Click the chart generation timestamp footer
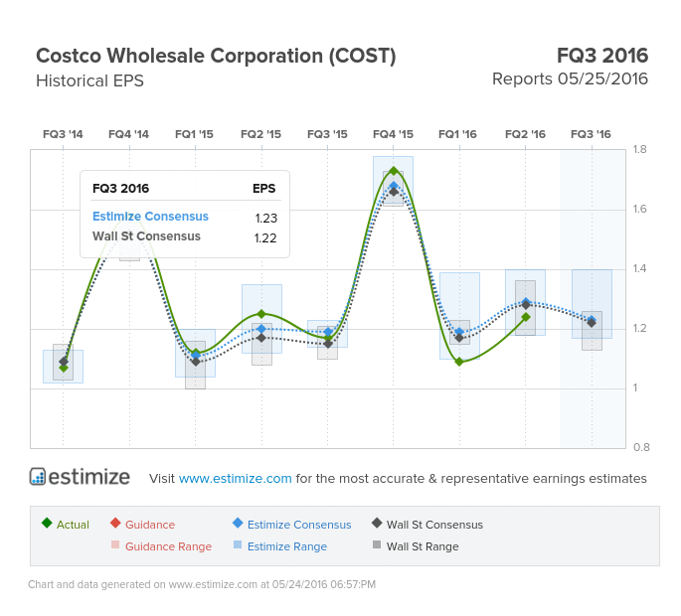This screenshot has width=681, height=616. click(202, 584)
